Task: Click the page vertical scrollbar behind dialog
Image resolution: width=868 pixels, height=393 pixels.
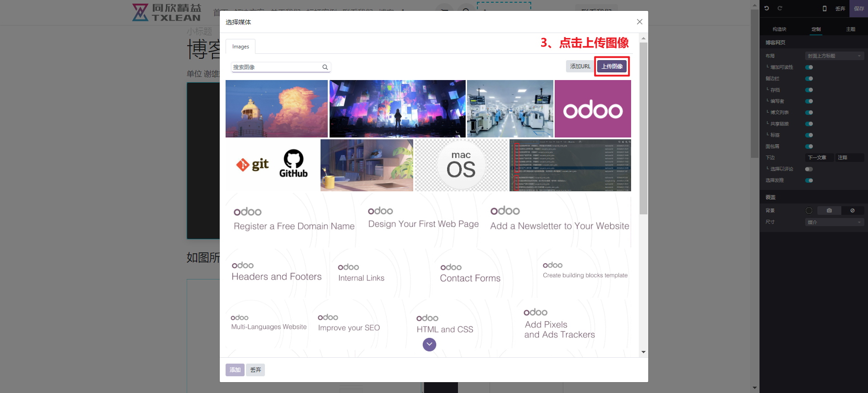Action: tap(755, 84)
